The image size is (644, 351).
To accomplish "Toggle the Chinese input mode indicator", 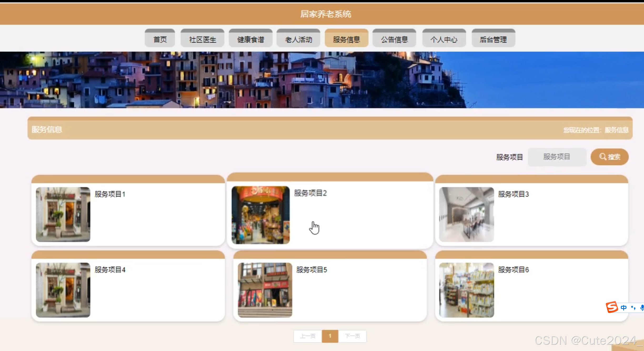I will [623, 307].
